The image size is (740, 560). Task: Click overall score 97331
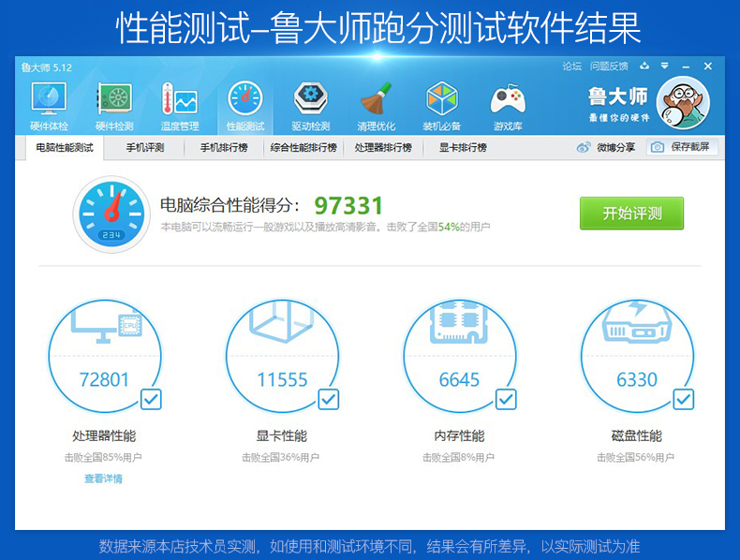348,206
